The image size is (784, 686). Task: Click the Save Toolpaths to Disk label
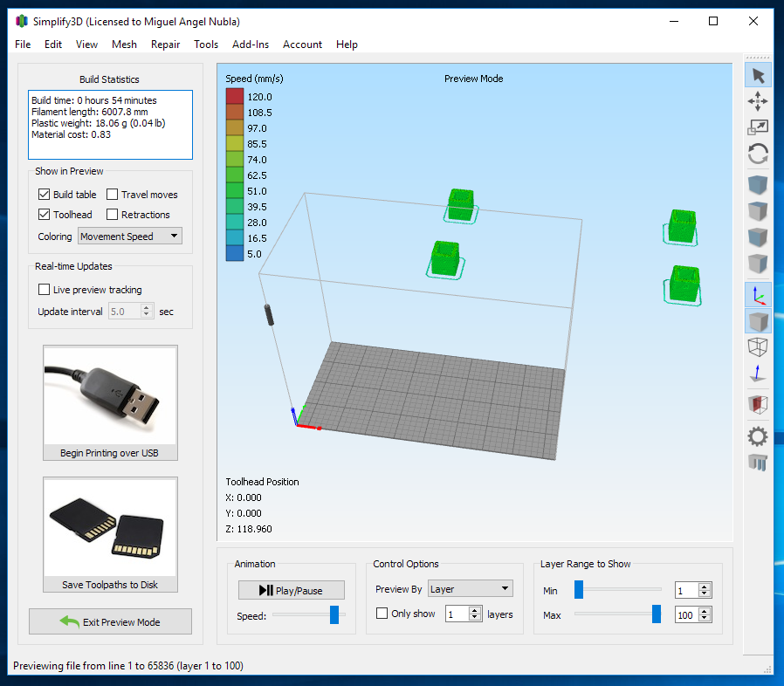pyautogui.click(x=110, y=585)
